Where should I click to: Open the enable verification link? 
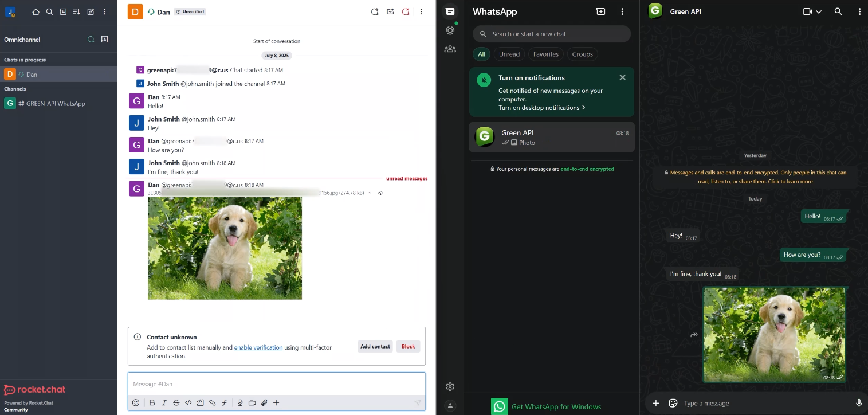[x=258, y=347]
